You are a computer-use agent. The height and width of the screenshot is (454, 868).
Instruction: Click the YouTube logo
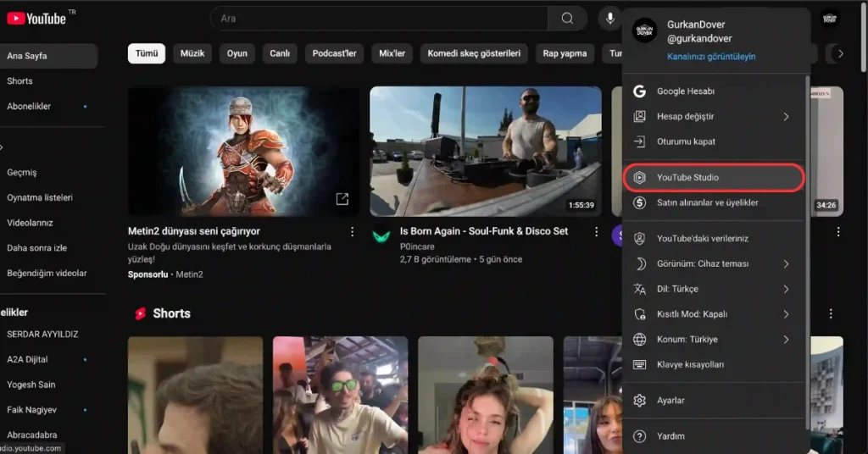[x=36, y=19]
